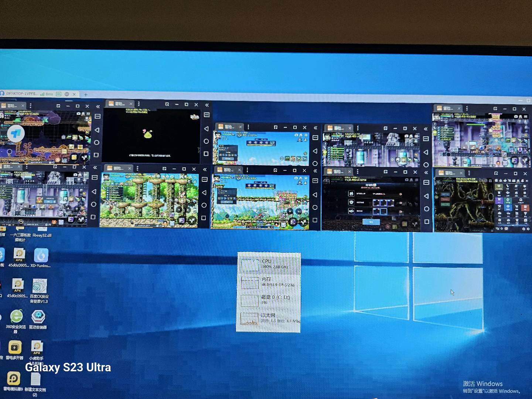Select 驱动安装器 desktop icon
This screenshot has height=399, width=532.
38,320
